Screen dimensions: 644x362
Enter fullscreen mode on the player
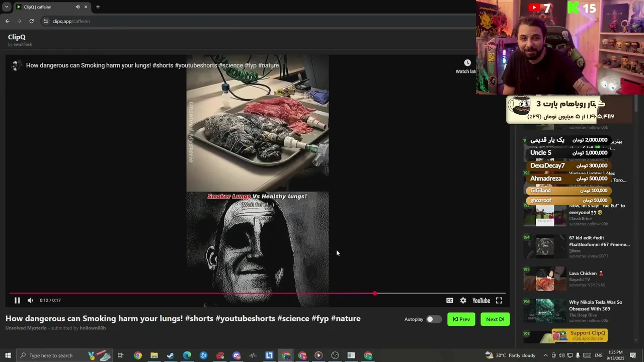click(499, 301)
